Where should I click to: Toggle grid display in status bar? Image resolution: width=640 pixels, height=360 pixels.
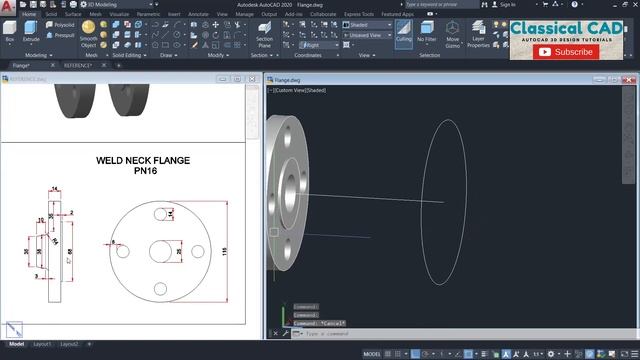[388, 354]
